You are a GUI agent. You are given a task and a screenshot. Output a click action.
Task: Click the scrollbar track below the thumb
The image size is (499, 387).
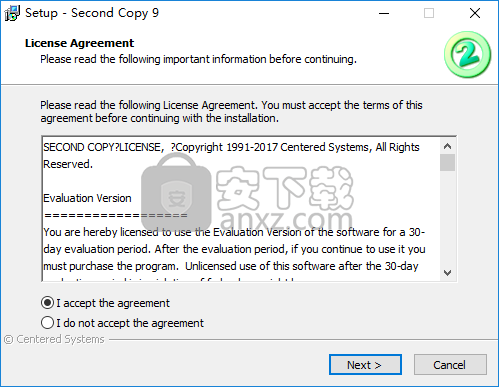coord(447,218)
